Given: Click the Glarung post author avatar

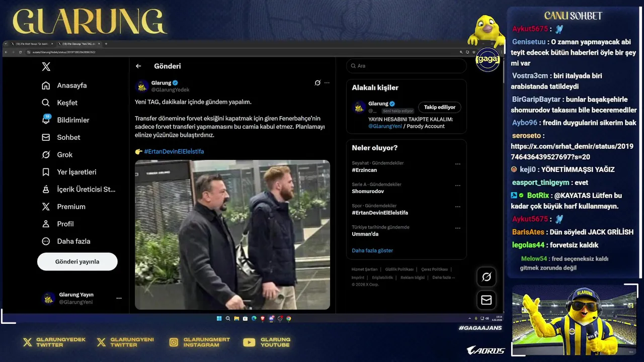Looking at the screenshot, I should (142, 86).
